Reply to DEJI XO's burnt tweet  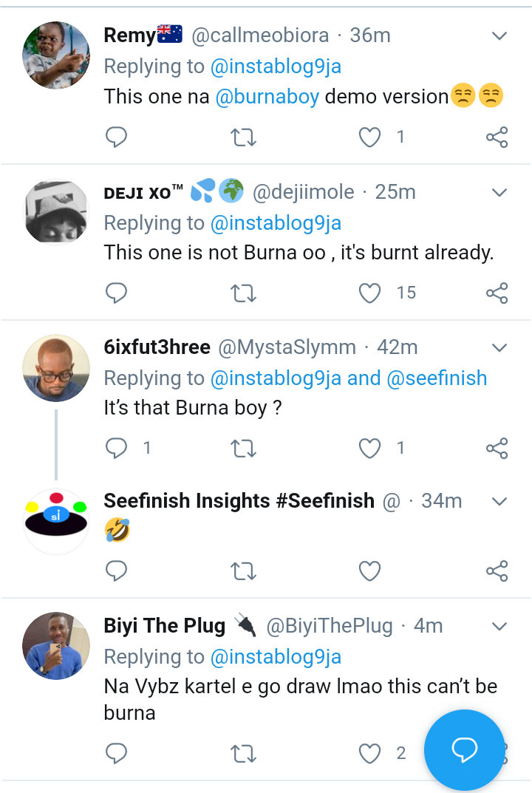[x=117, y=293]
